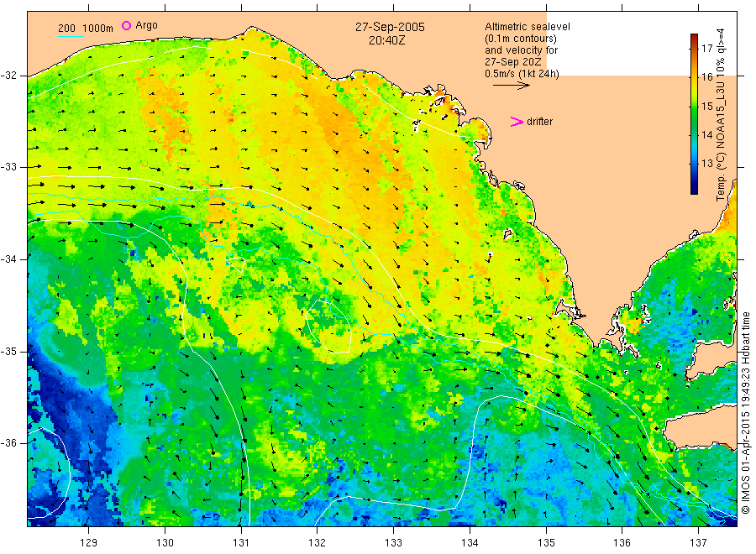Click the color bar tick label '14'
The height and width of the screenshot is (554, 756).
click(706, 134)
